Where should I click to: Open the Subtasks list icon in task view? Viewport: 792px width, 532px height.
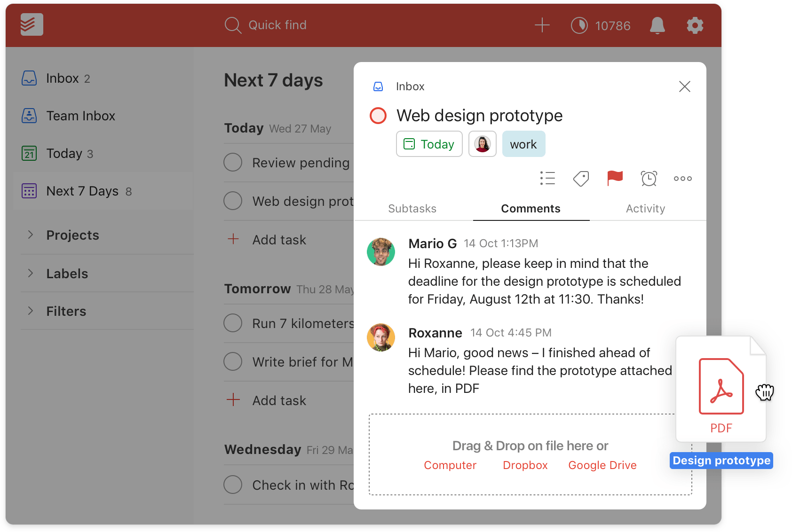click(547, 179)
